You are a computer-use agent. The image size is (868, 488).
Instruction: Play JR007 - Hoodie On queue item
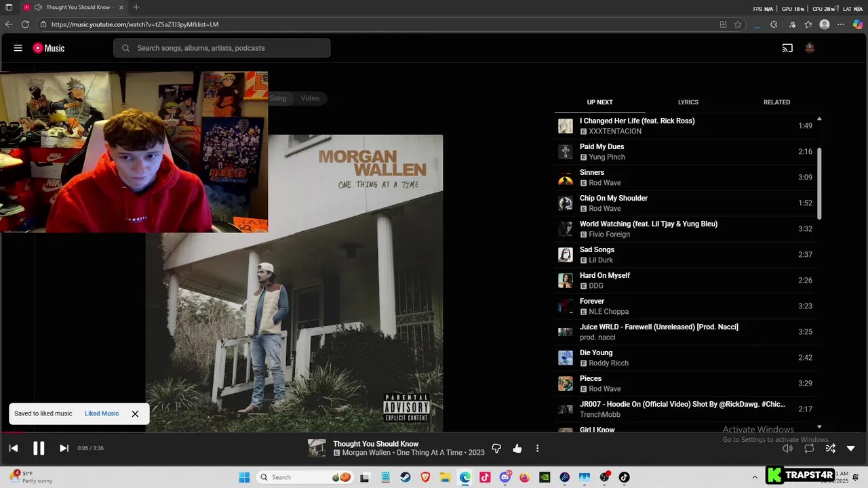pyautogui.click(x=685, y=409)
